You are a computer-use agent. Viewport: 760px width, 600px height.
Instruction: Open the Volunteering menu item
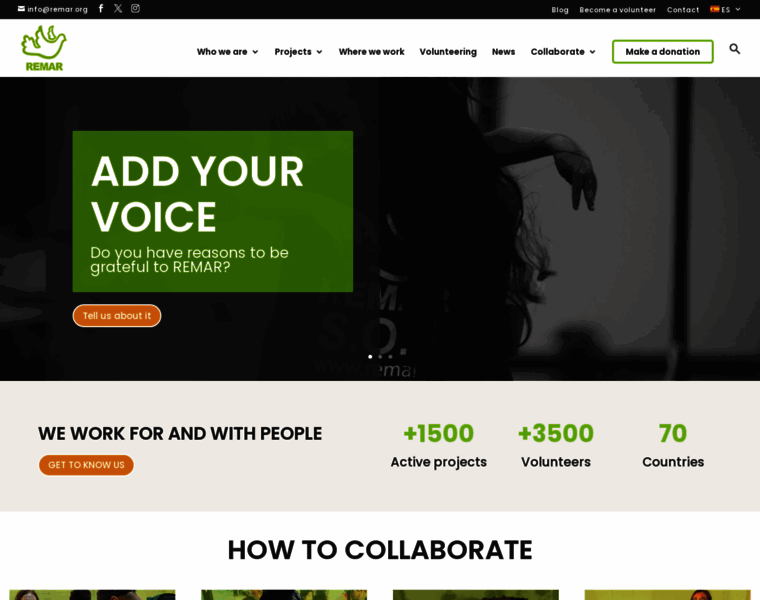pos(448,52)
